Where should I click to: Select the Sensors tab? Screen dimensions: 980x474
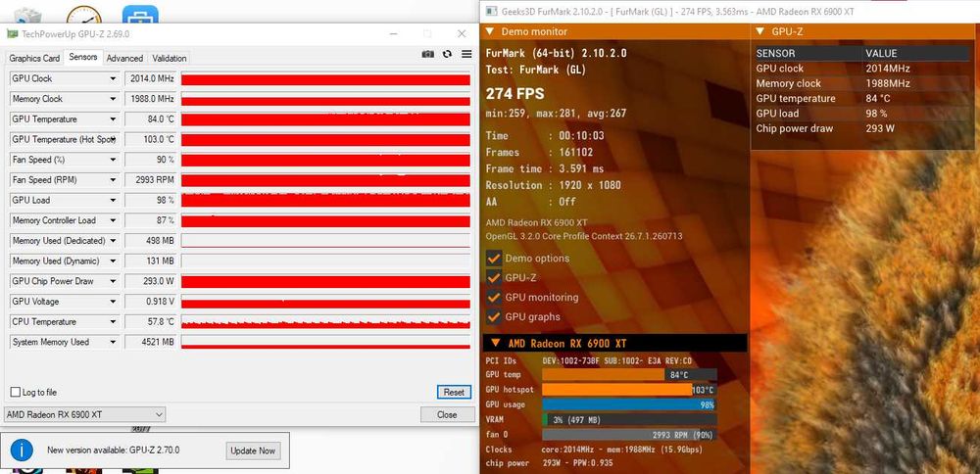[x=83, y=57]
